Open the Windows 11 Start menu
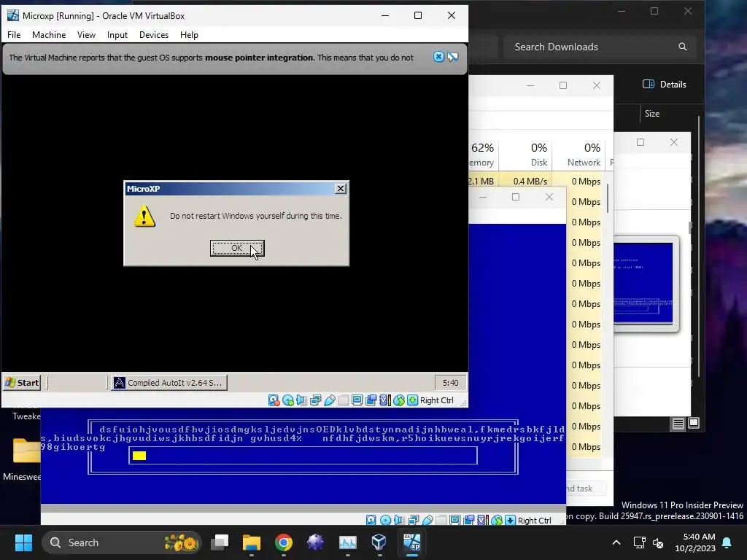The image size is (747, 560). [x=23, y=542]
